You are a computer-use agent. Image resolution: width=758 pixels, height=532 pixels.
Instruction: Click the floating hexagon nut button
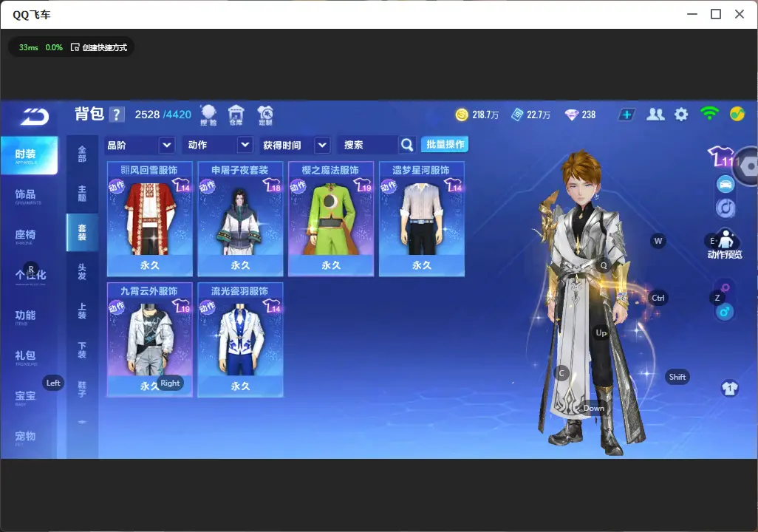pos(748,166)
